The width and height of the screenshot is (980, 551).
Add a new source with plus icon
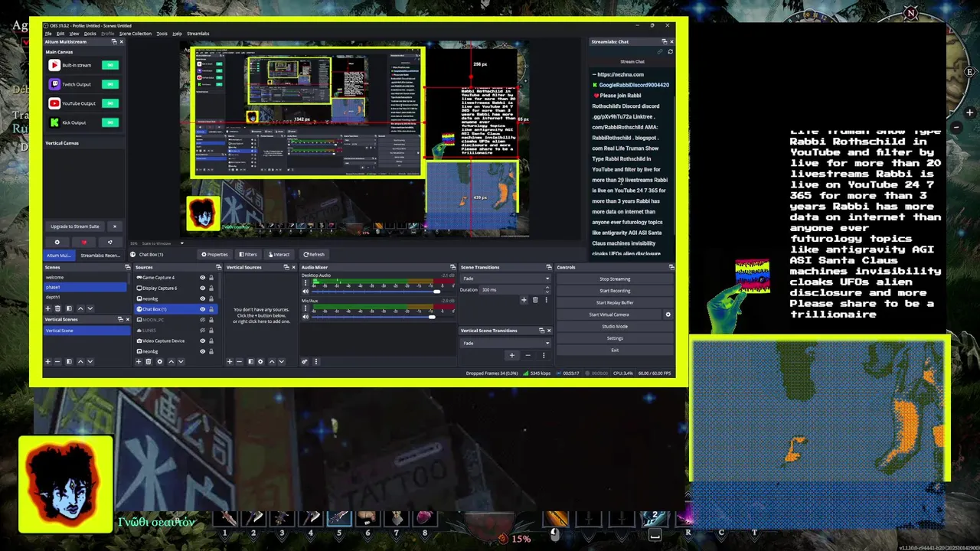point(139,361)
